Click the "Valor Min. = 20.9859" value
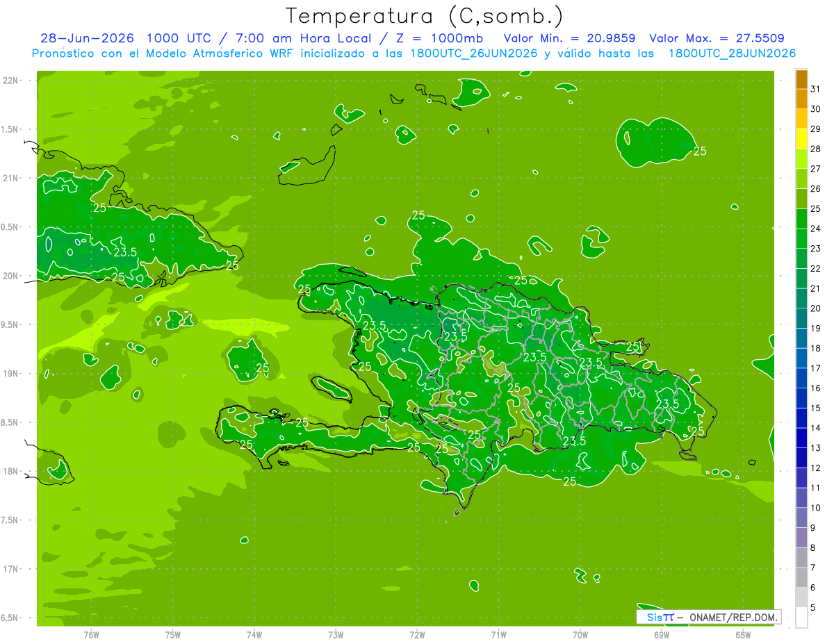 coord(570,38)
